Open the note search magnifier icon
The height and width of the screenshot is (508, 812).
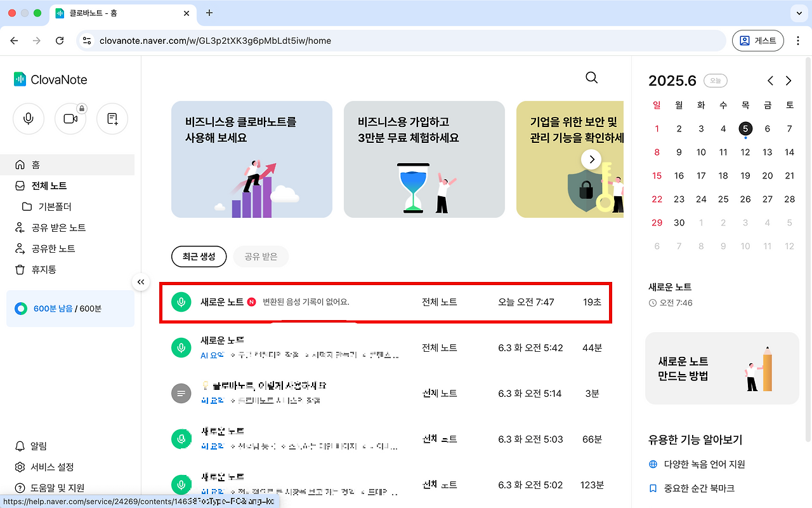(x=591, y=77)
